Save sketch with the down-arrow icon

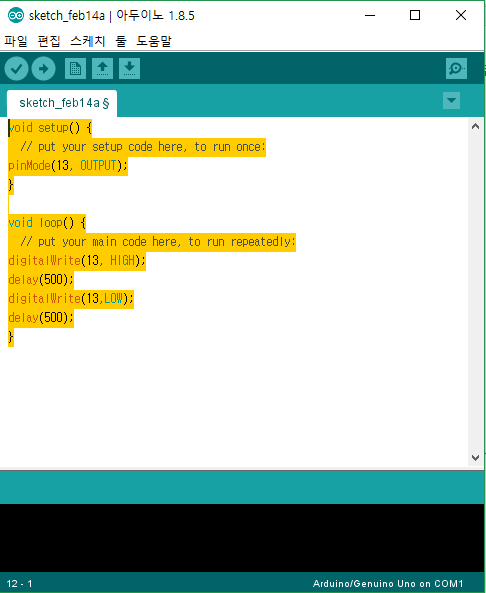[x=129, y=68]
